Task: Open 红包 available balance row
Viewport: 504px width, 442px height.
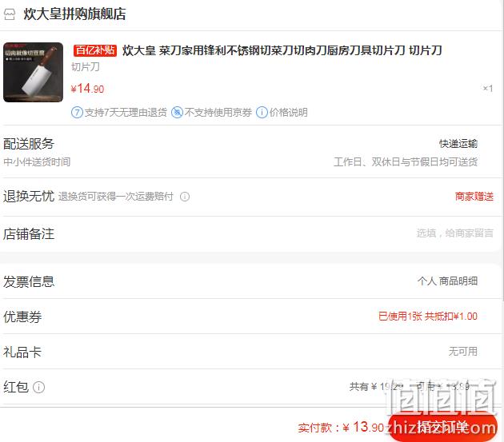Action: tap(252, 387)
